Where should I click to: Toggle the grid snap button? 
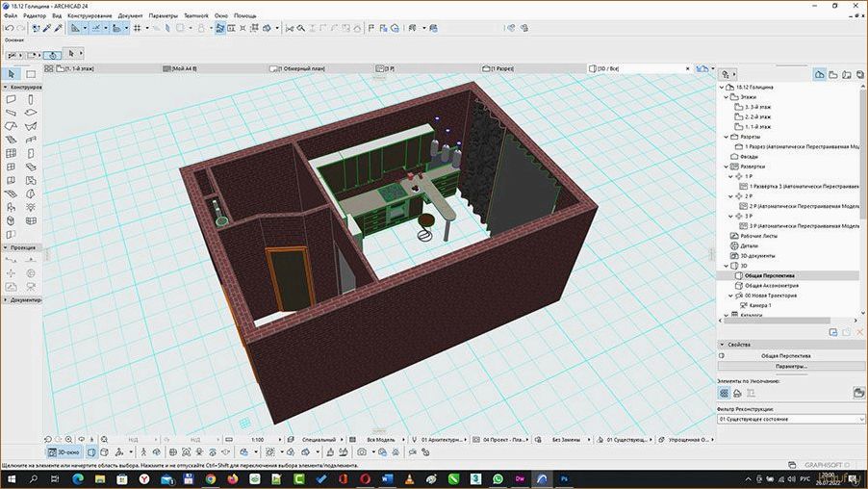click(x=137, y=28)
